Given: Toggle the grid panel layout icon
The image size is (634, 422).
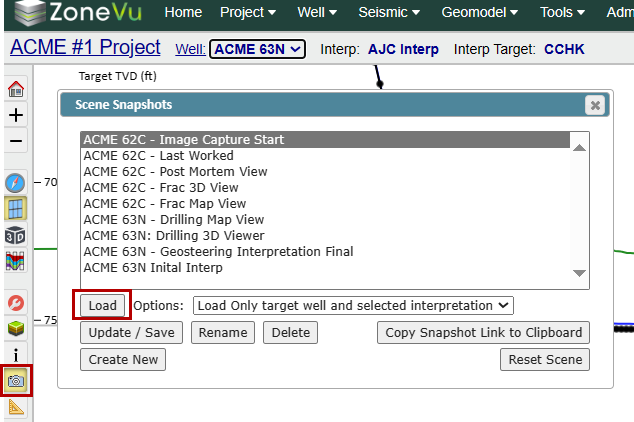Looking at the screenshot, I should (15, 209).
